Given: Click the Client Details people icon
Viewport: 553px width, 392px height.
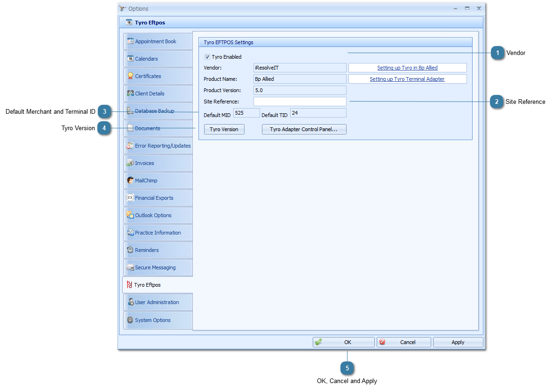Looking at the screenshot, I should (x=130, y=93).
